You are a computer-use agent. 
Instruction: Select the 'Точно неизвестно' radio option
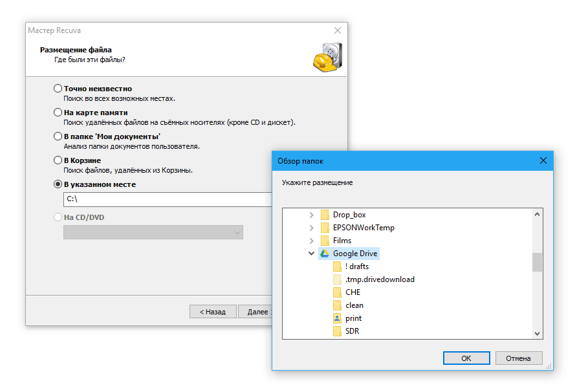coord(58,89)
